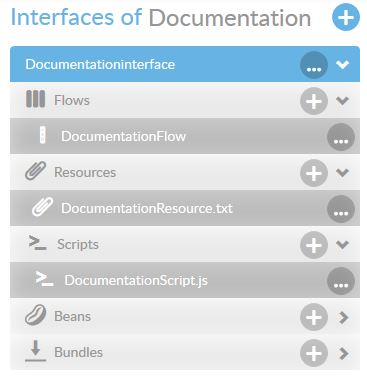This screenshot has height=376, width=367.
Task: Expand the Bundles section
Action: (343, 353)
